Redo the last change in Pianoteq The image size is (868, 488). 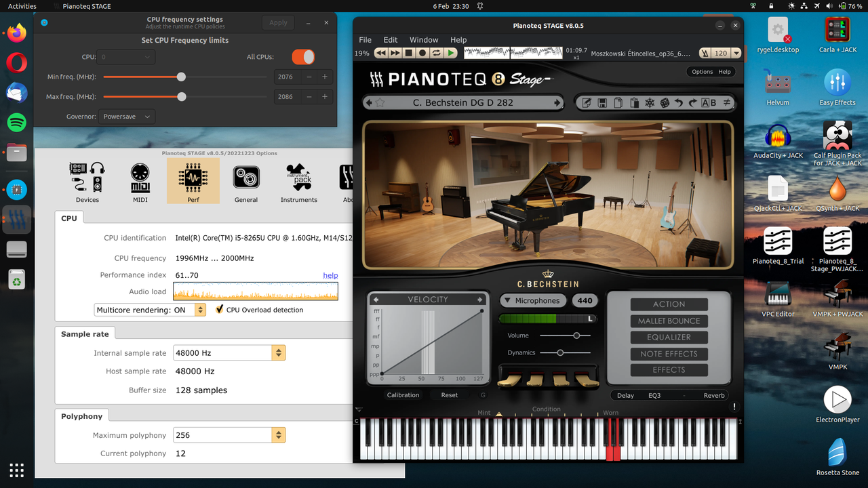[693, 103]
